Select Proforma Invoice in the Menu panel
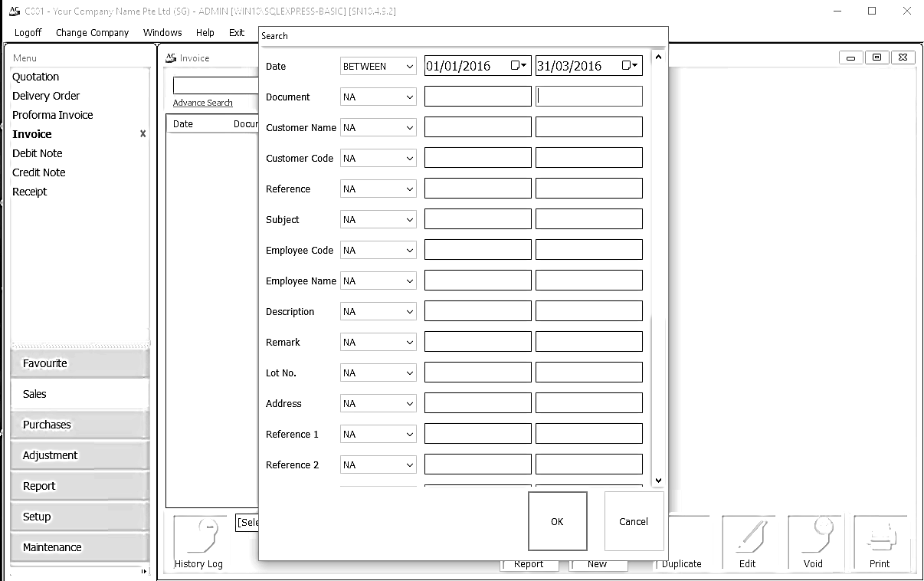The image size is (924, 581). [53, 115]
